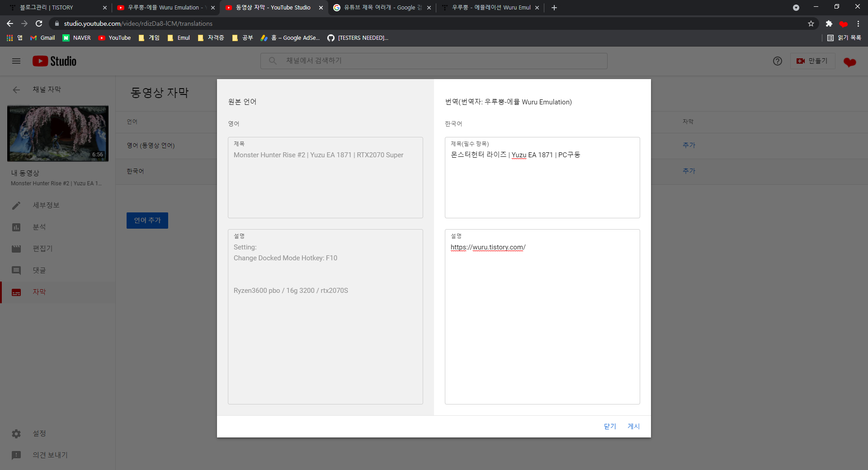This screenshot has height=470, width=868.
Task: Open the 편집기 editor icon
Action: (16, 249)
